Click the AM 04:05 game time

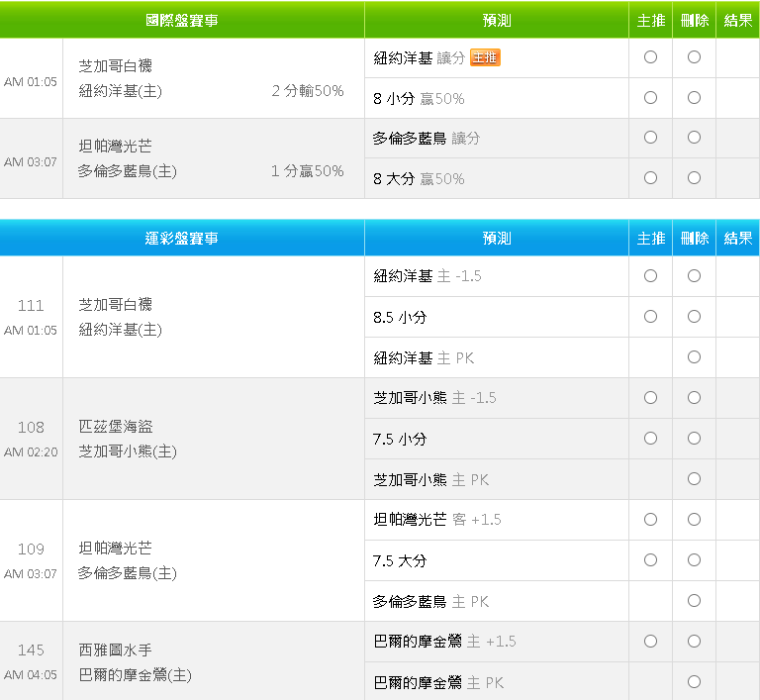coord(31,675)
